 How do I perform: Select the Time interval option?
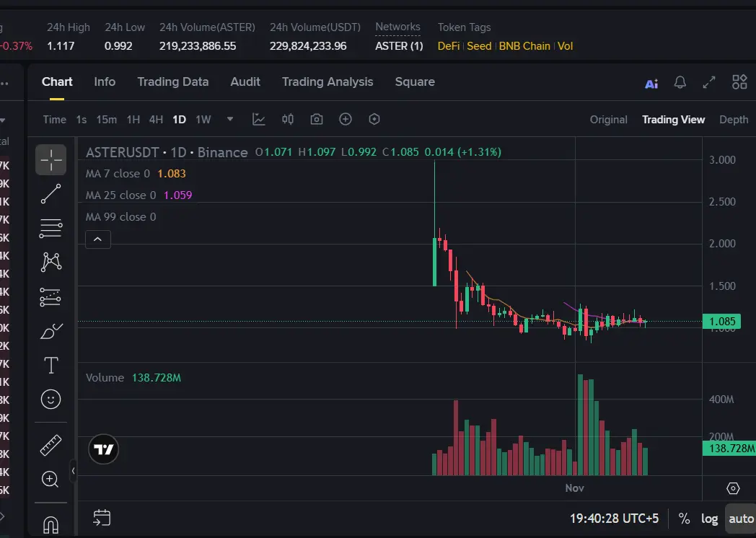tap(55, 120)
